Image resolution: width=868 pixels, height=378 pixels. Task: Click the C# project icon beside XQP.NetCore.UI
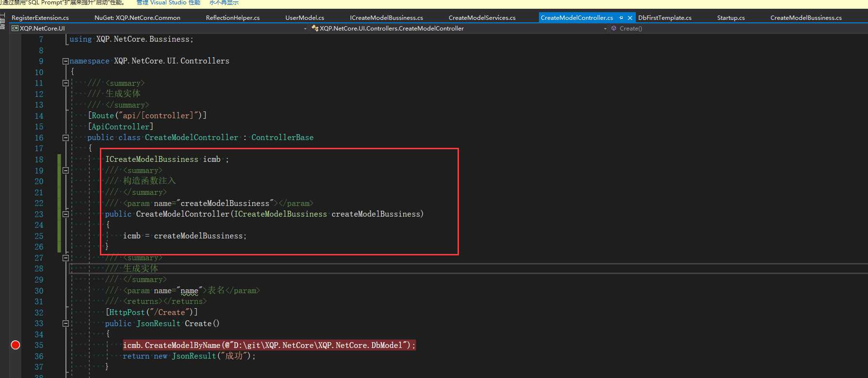(x=15, y=29)
